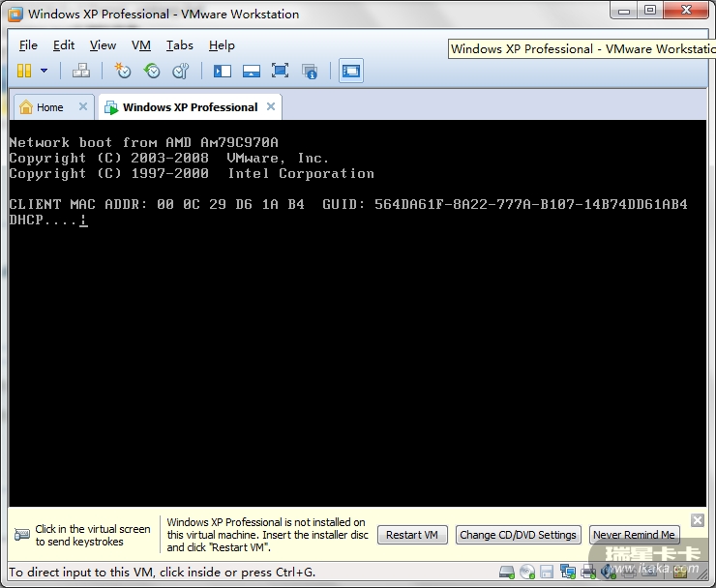Enter full screen mode
The height and width of the screenshot is (588, 716).
click(280, 71)
